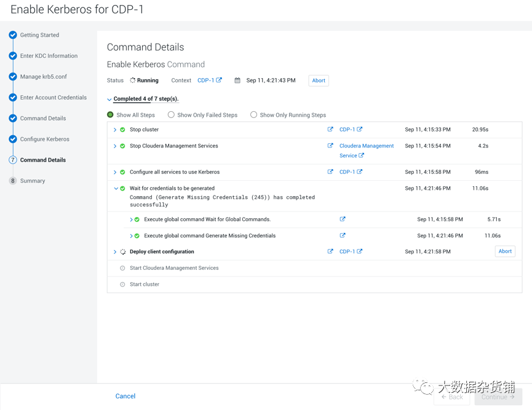Select Show Only Running Steps option
Screen dimensions: 532x410
click(x=253, y=115)
